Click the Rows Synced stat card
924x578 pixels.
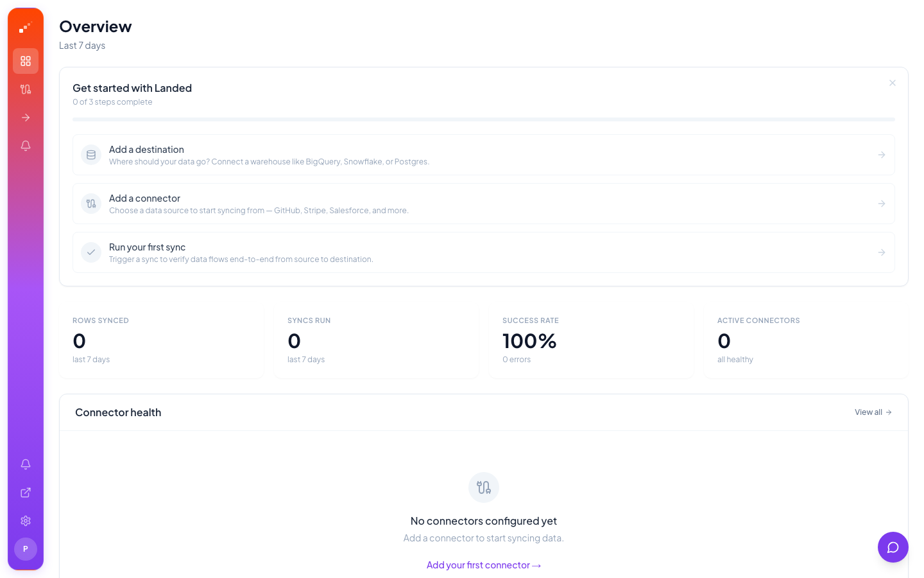162,340
